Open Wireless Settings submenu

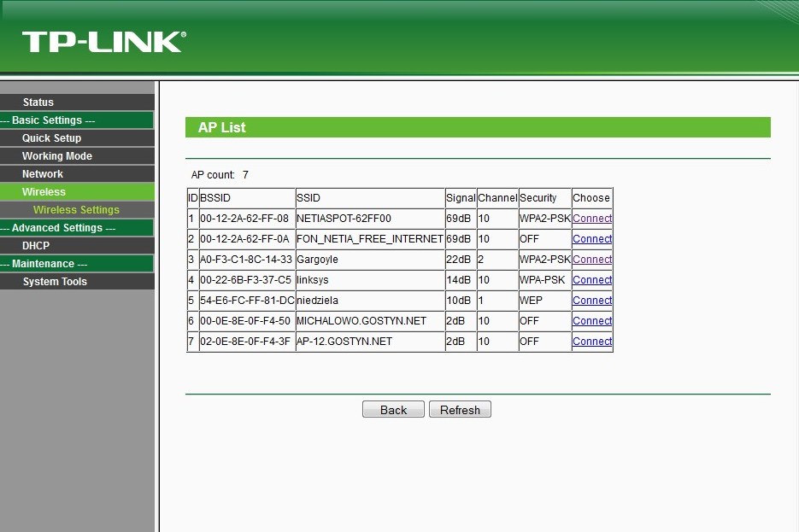click(76, 210)
